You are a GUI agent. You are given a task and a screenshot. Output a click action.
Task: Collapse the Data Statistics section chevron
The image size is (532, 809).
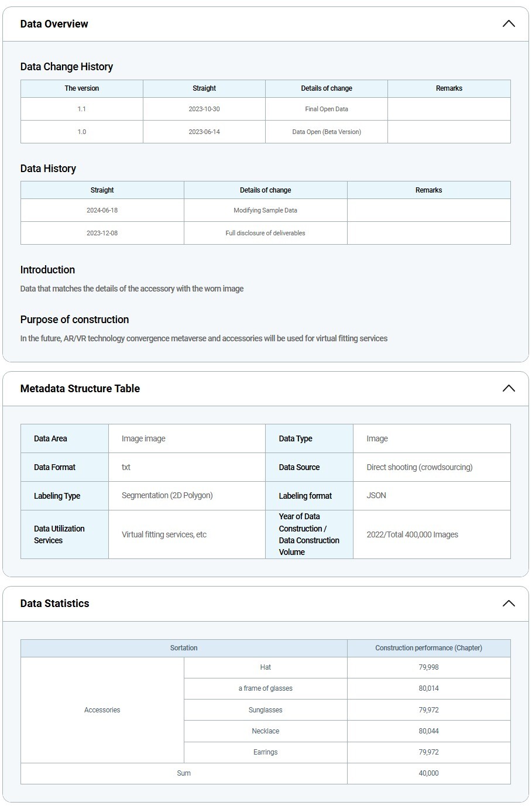pos(508,604)
